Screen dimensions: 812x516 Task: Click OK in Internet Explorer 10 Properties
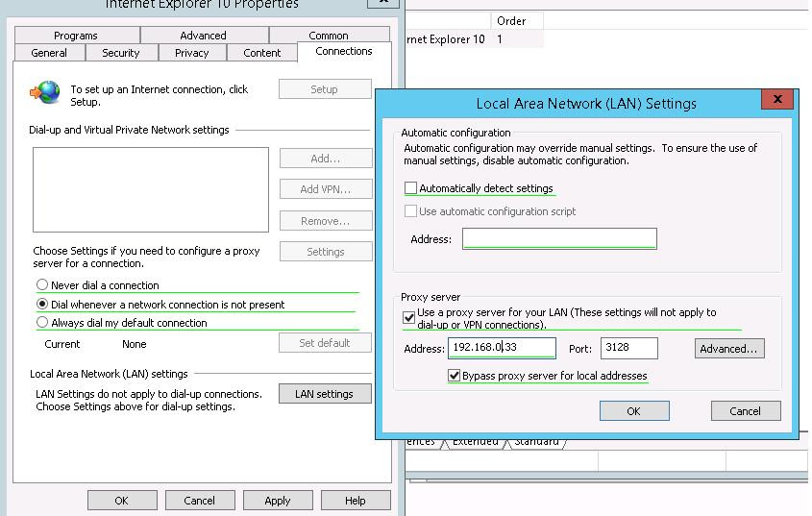pyautogui.click(x=122, y=501)
